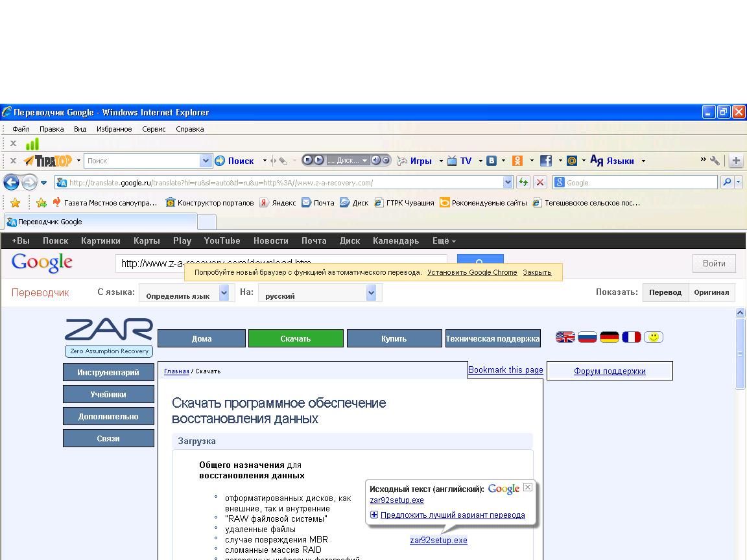
Task: Click the browser Forward arrow button
Action: [29, 182]
